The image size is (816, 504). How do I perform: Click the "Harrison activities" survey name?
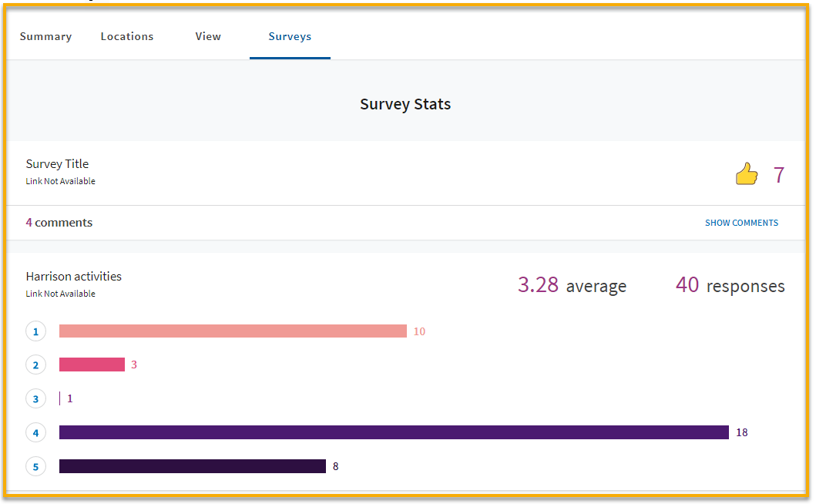click(x=74, y=277)
